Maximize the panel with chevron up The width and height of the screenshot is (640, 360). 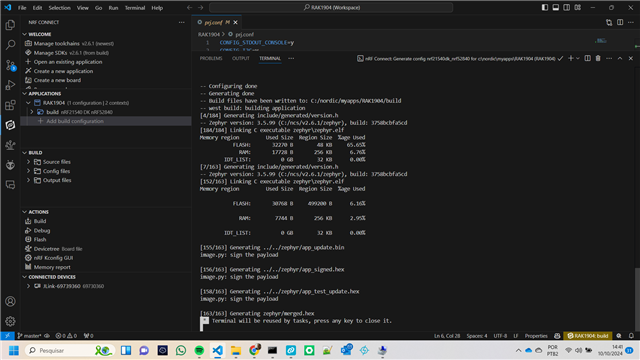(x=620, y=58)
